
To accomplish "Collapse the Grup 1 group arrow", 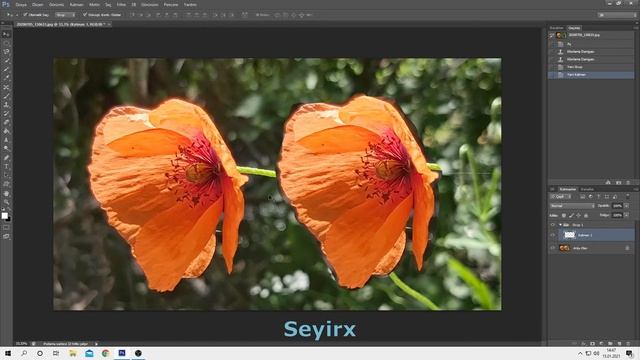I will pyautogui.click(x=560, y=225).
